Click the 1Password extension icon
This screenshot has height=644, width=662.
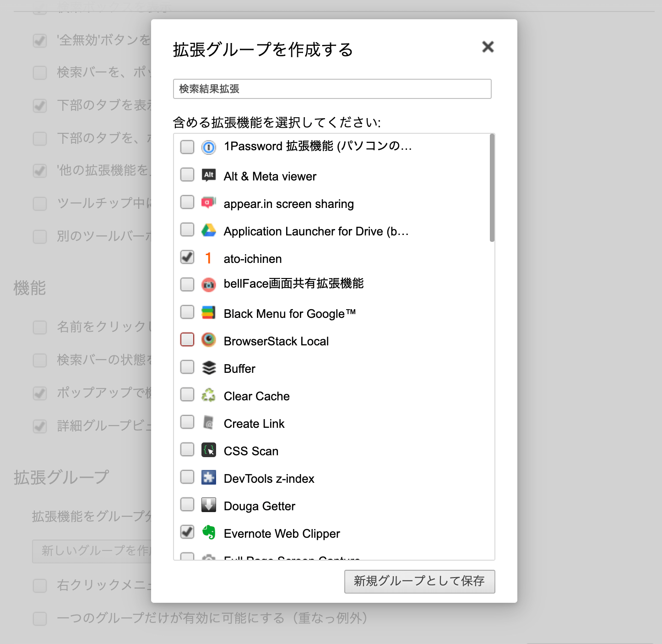[x=209, y=147]
